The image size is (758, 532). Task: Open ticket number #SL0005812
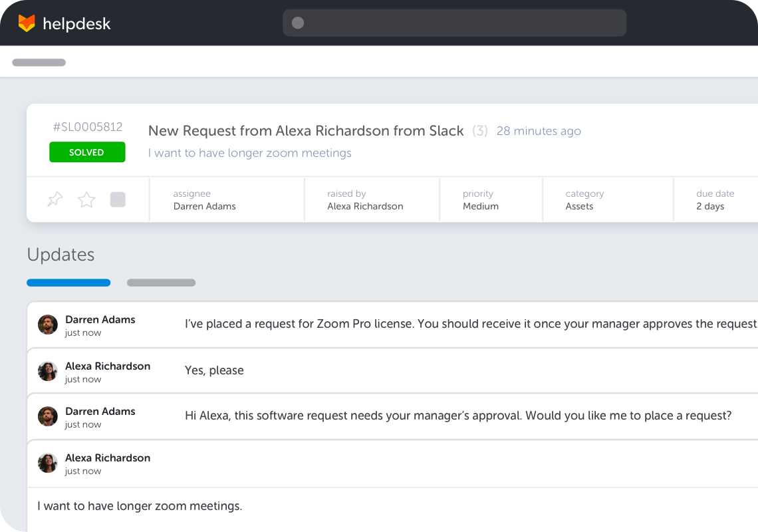87,126
